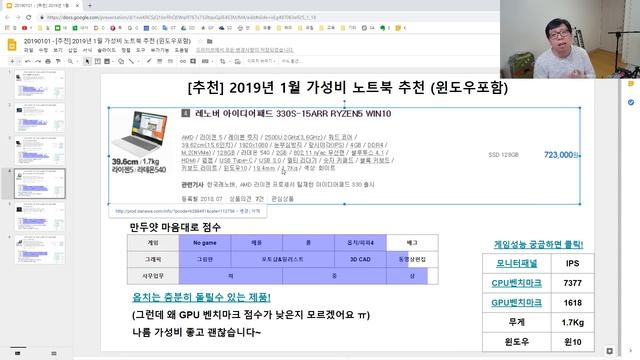Star the presentation title
This screenshot has width=640, height=360.
click(200, 41)
